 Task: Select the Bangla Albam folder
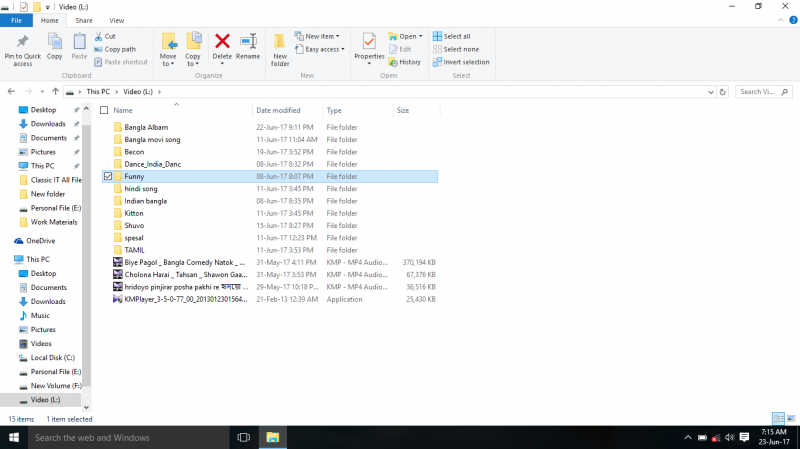[146, 127]
